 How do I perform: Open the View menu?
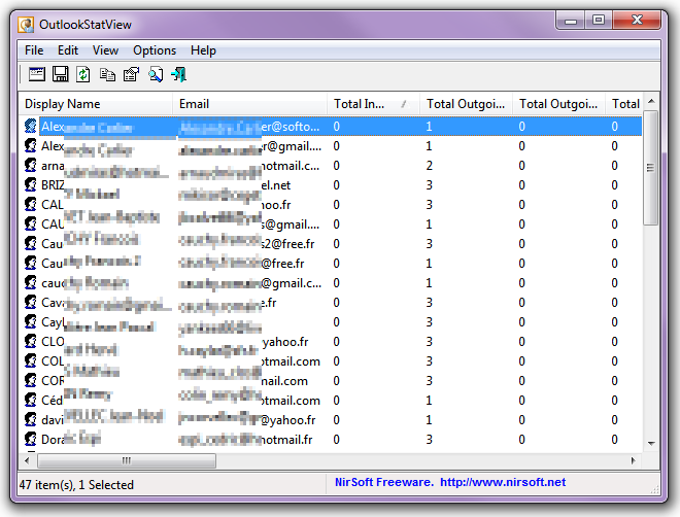(x=105, y=50)
